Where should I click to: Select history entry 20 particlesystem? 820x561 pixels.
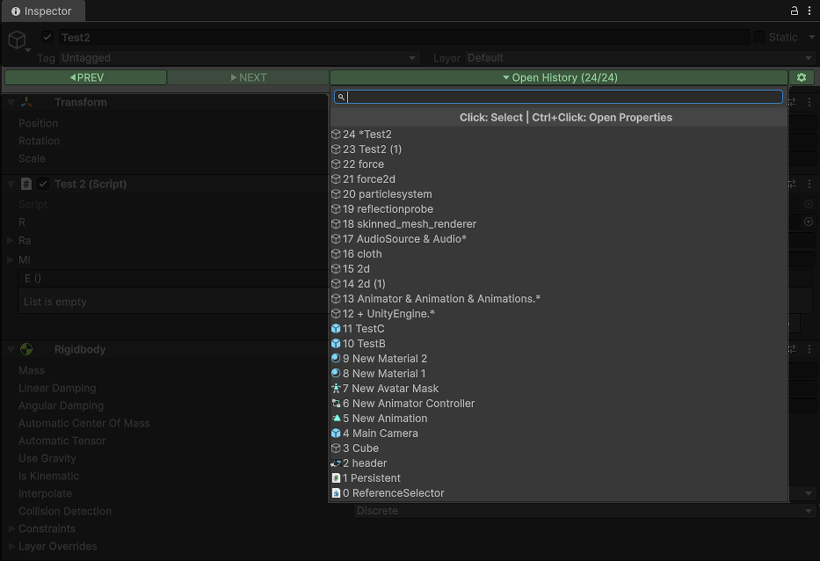click(x=387, y=194)
